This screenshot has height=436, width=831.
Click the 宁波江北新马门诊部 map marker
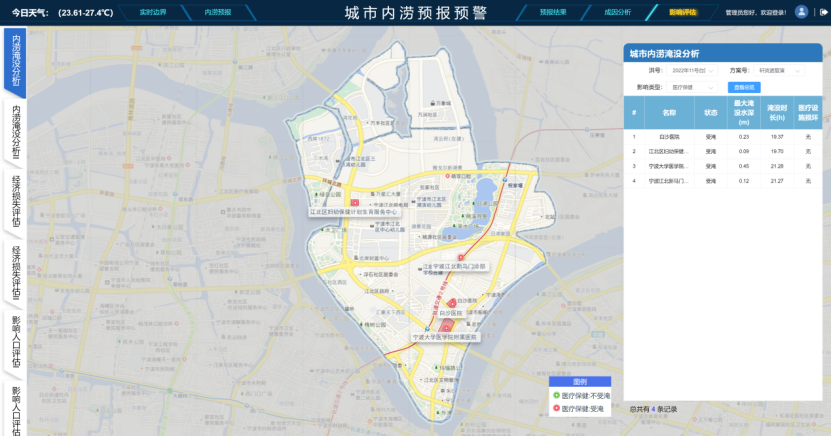coord(461,256)
